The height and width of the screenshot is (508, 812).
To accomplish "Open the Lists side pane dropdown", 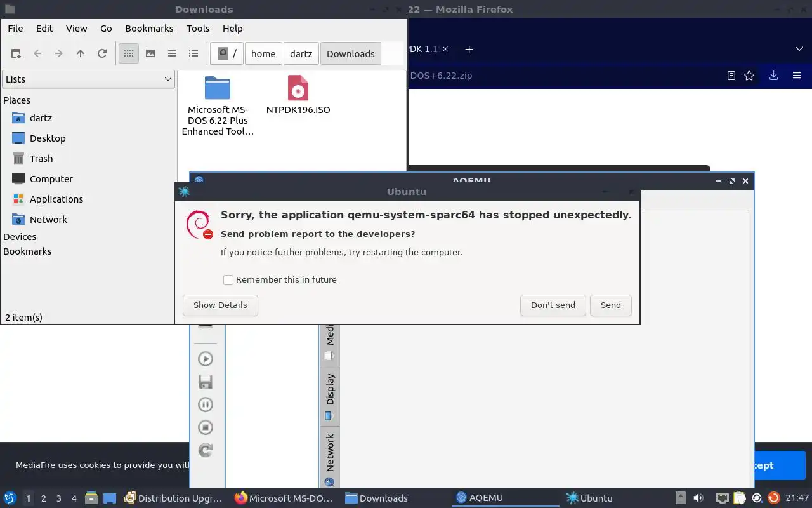I will click(x=88, y=79).
